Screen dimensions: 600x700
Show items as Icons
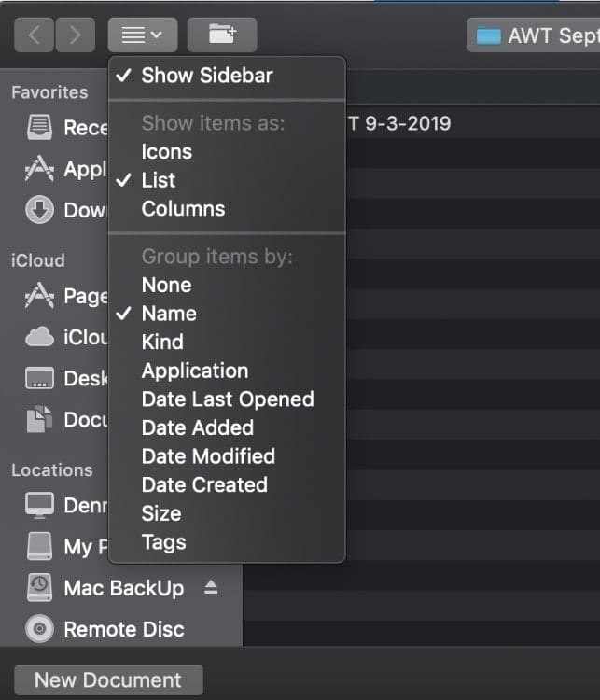(166, 151)
